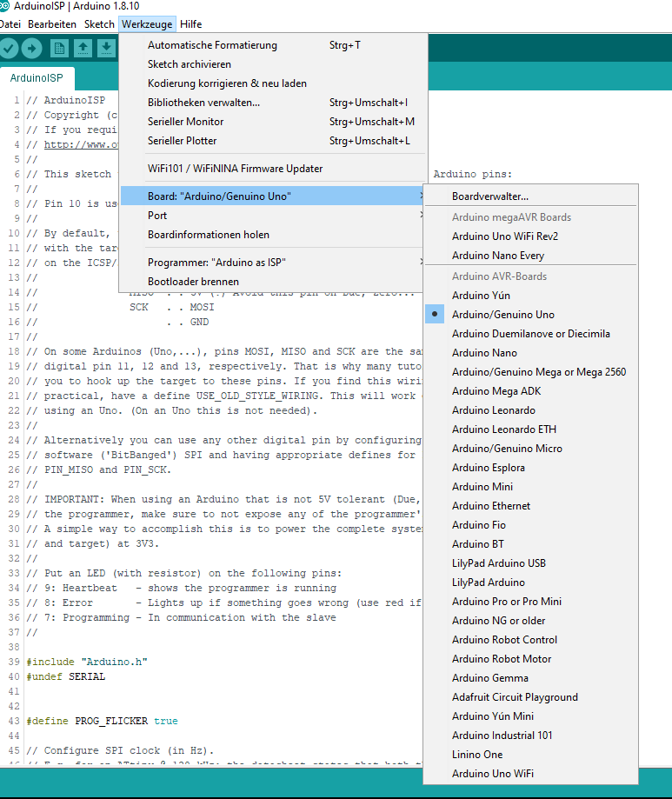
Task: Open the Bearbeiten menu
Action: click(x=52, y=24)
